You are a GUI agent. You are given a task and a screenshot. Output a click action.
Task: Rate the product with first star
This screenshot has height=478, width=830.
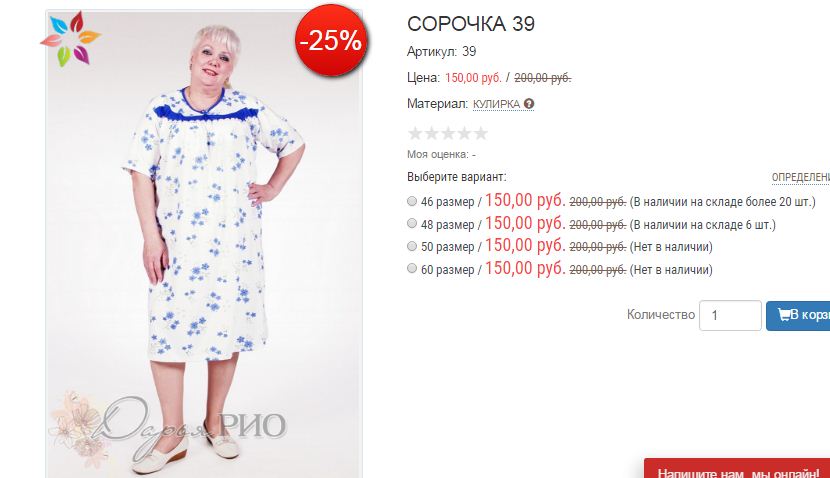coord(416,133)
